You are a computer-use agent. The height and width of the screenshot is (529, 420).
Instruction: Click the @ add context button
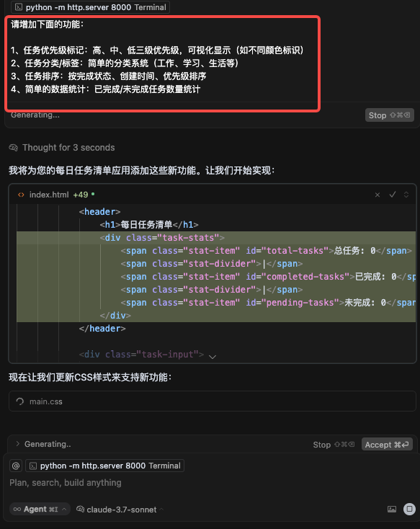16,466
